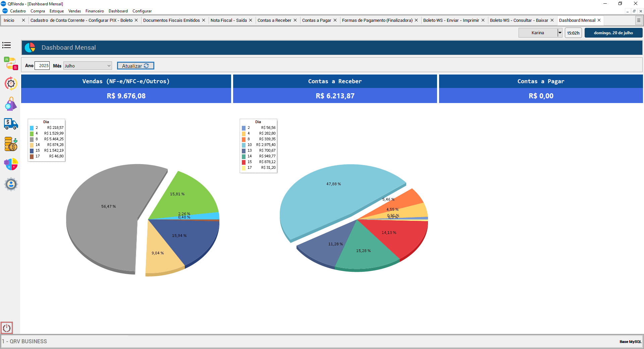Open the purple discount price tag icon
Image resolution: width=644 pixels, height=349 pixels.
pyautogui.click(x=11, y=104)
